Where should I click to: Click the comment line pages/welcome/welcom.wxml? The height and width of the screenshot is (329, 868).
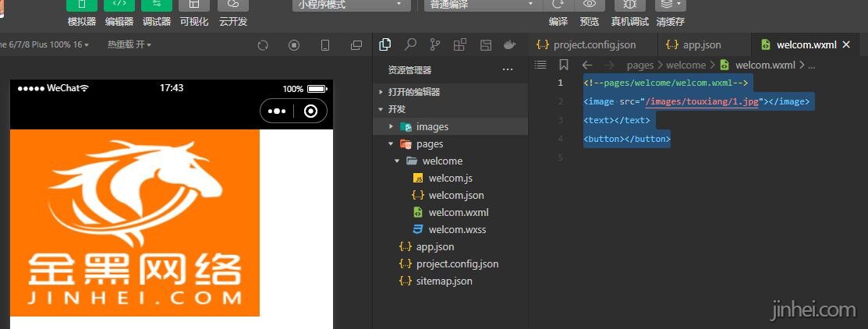tap(666, 83)
